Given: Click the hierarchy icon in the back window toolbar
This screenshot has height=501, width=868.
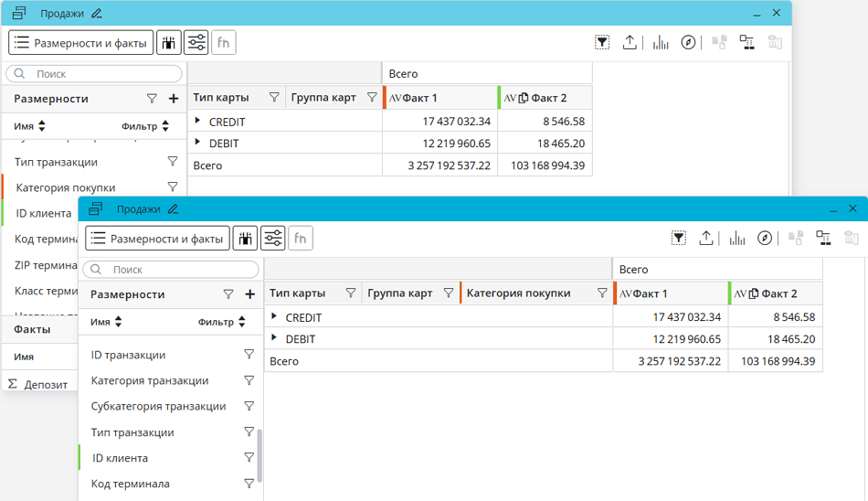Looking at the screenshot, I should click(x=746, y=43).
